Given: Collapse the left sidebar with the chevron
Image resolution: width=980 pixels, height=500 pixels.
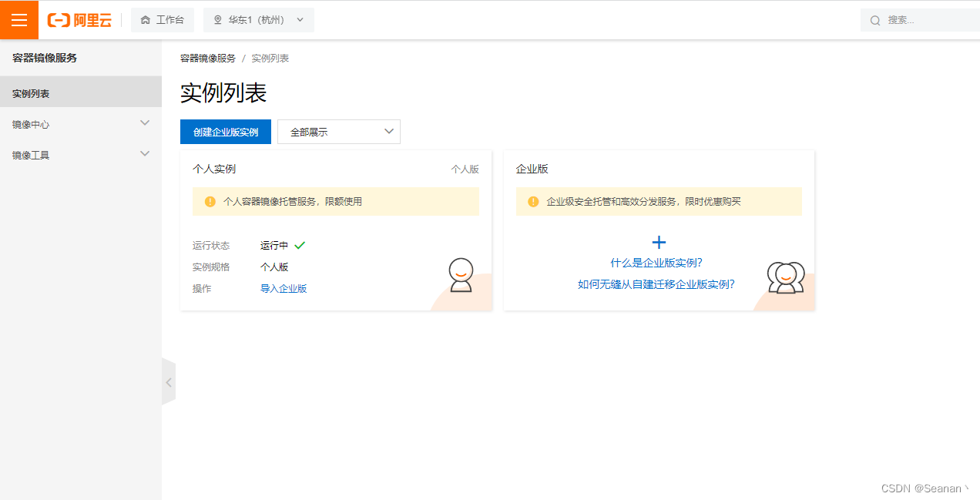Looking at the screenshot, I should (x=169, y=381).
